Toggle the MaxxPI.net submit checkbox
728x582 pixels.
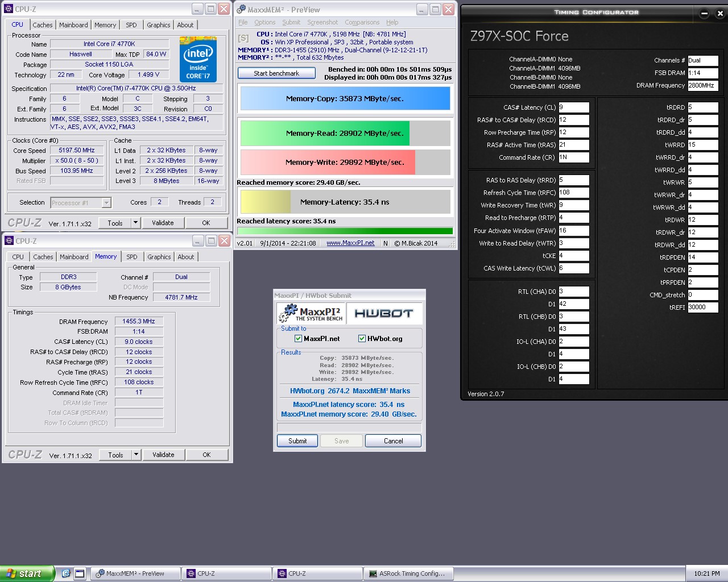tap(298, 338)
